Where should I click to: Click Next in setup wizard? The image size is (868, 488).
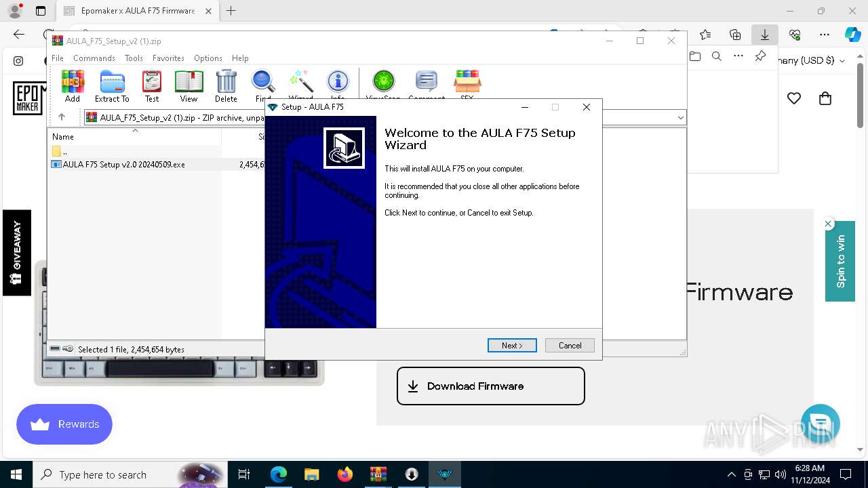click(512, 346)
